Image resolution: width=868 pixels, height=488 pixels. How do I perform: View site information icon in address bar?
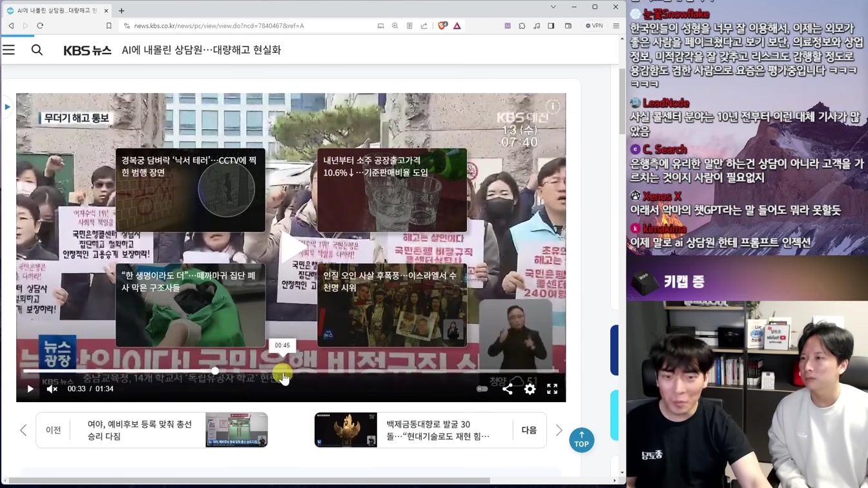pos(127,26)
